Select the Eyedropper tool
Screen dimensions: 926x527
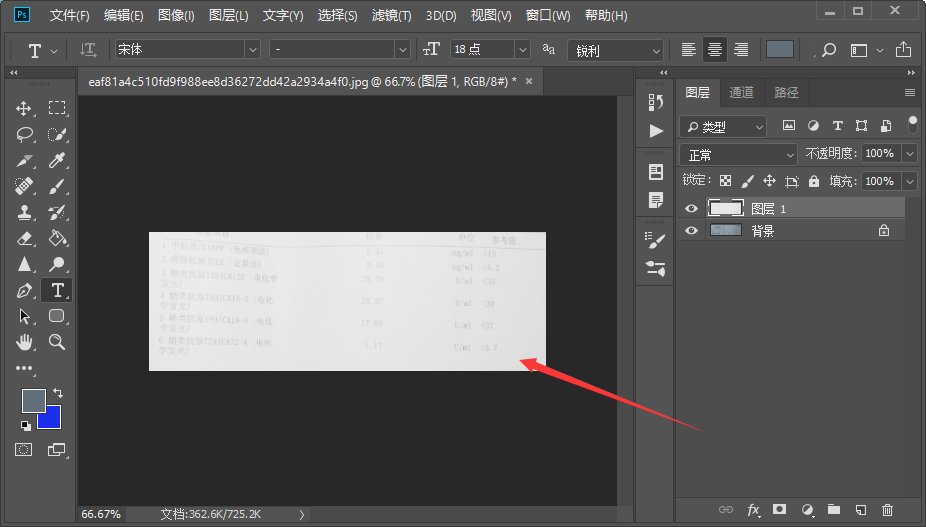(x=57, y=160)
